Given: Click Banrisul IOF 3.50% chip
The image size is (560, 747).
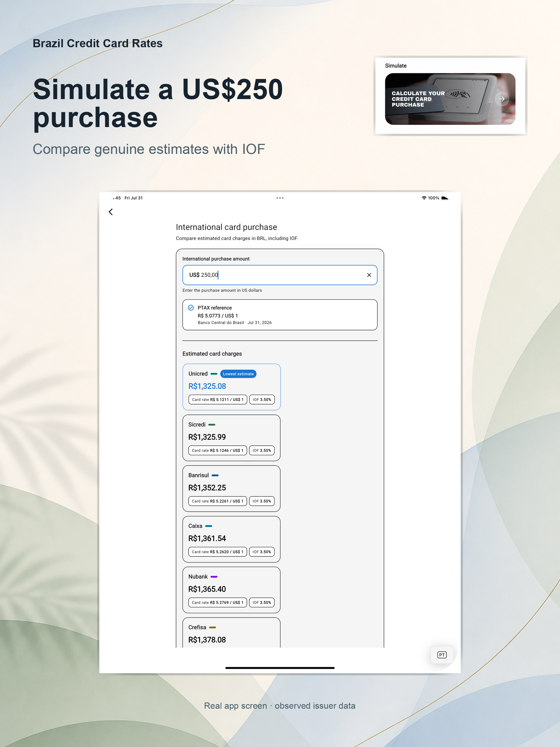Looking at the screenshot, I should [x=262, y=501].
